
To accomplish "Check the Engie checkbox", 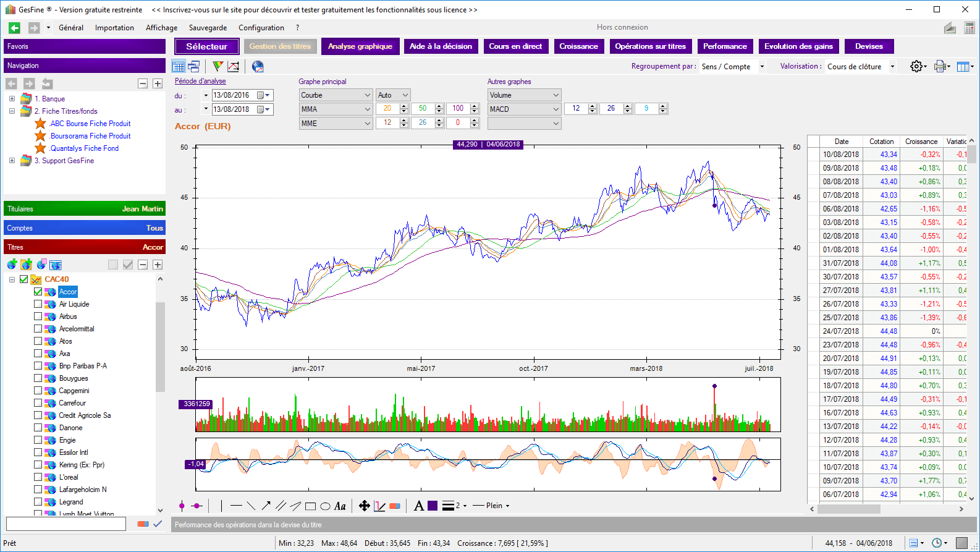I will [38, 440].
